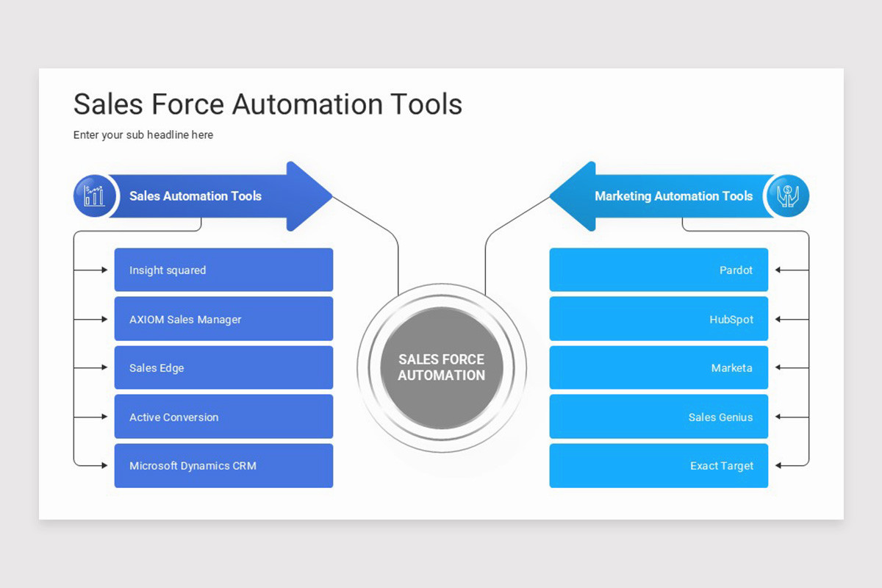The height and width of the screenshot is (588, 882).
Task: Select the Sales Genius box
Action: click(x=659, y=417)
